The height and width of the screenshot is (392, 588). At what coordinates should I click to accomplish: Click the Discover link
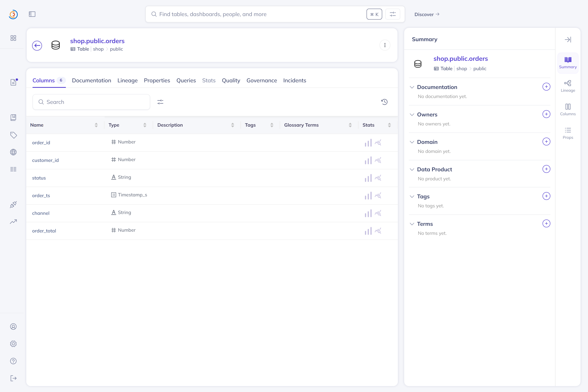[x=427, y=15]
